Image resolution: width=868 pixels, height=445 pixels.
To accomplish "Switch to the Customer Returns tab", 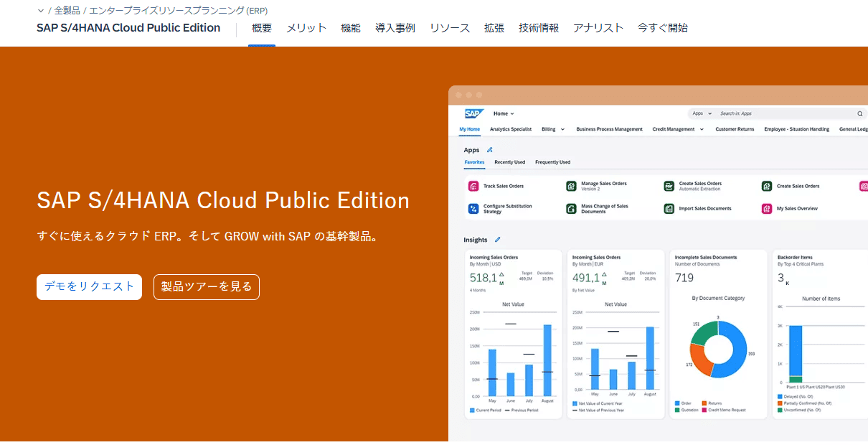I will pyautogui.click(x=735, y=129).
